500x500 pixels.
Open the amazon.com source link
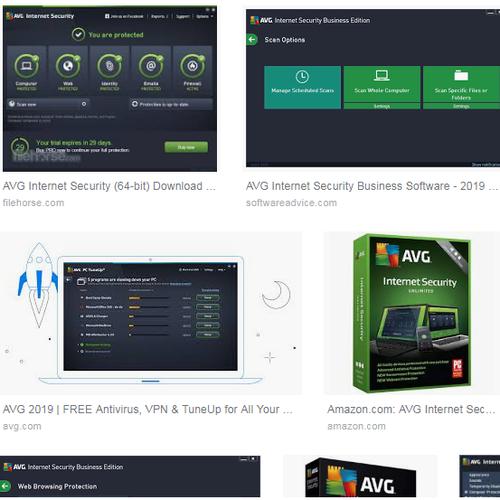tap(356, 426)
